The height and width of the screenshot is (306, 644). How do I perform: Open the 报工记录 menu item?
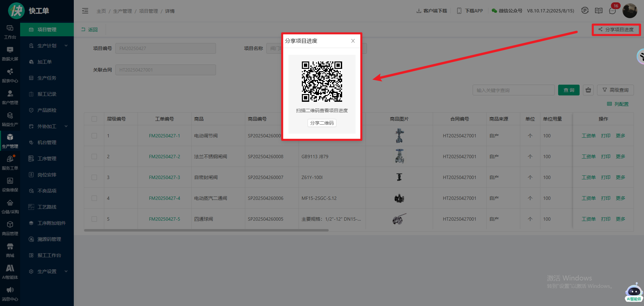coord(47,94)
